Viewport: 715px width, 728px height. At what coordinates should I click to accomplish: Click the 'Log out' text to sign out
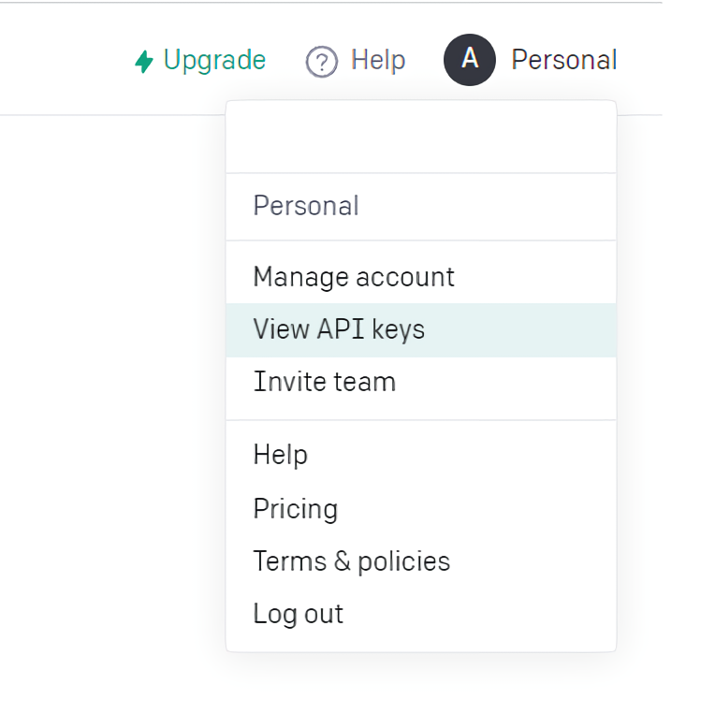298,614
